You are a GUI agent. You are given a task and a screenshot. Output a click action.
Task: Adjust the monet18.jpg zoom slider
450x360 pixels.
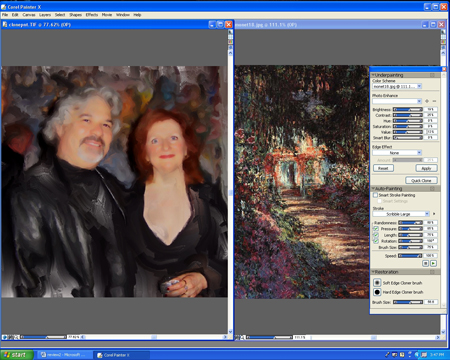[x=269, y=338]
